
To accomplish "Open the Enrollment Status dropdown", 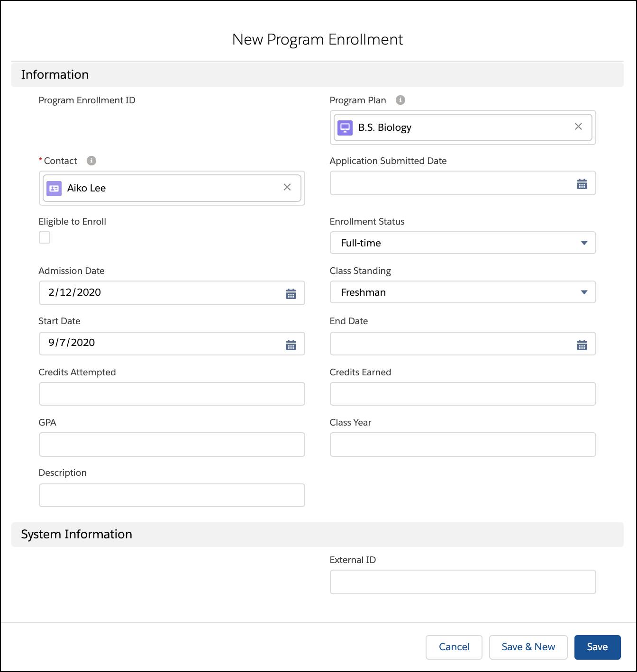I will click(463, 243).
